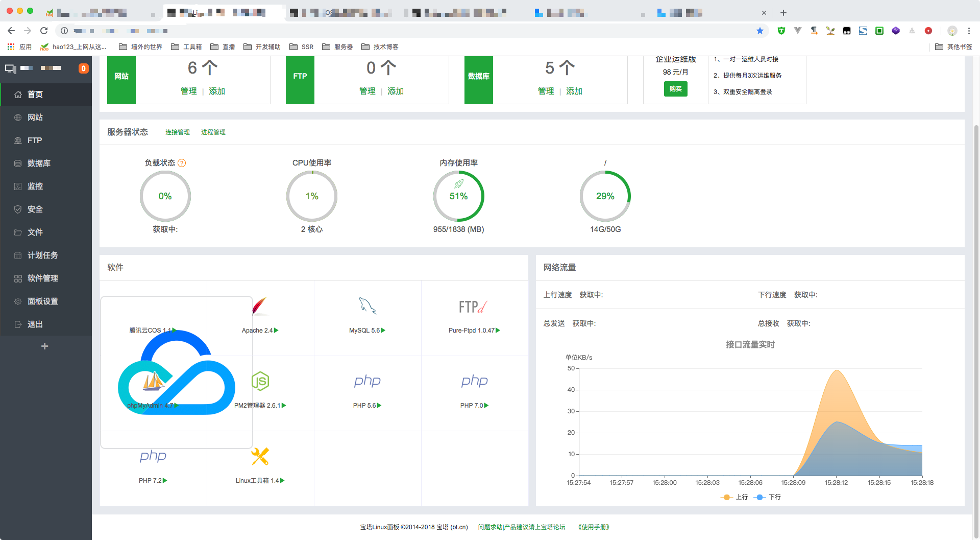Viewport: 980px width, 540px height.
Task: Toggle the 下行 legend series
Action: pyautogui.click(x=768, y=497)
